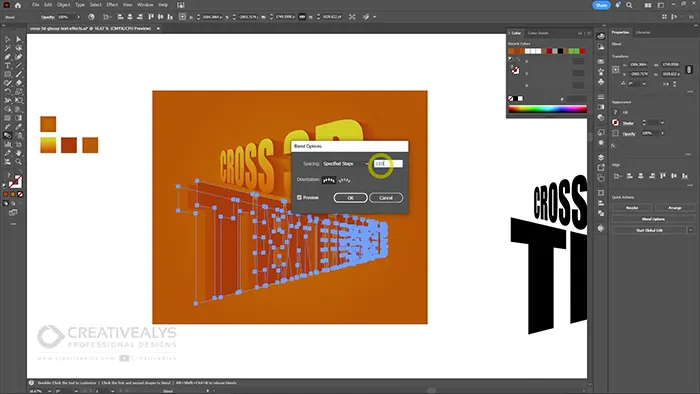The height and width of the screenshot is (394, 700).
Task: Click the specified steps number field
Action: pos(388,164)
